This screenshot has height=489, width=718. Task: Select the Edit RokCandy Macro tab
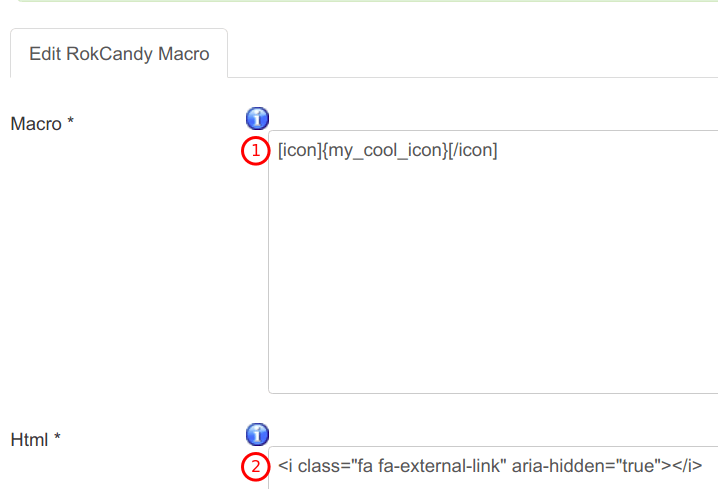pos(119,54)
